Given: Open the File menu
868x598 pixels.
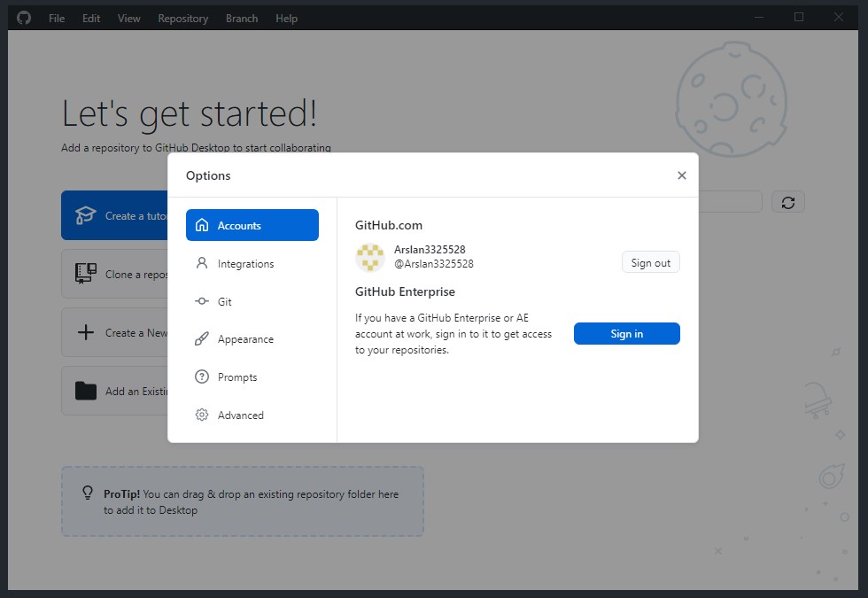Looking at the screenshot, I should (57, 19).
